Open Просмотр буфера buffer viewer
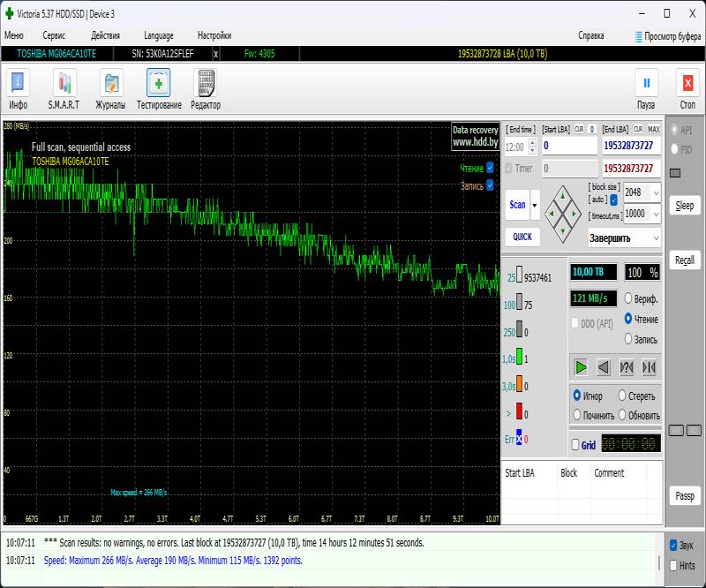The height and width of the screenshot is (588, 706). [667, 36]
